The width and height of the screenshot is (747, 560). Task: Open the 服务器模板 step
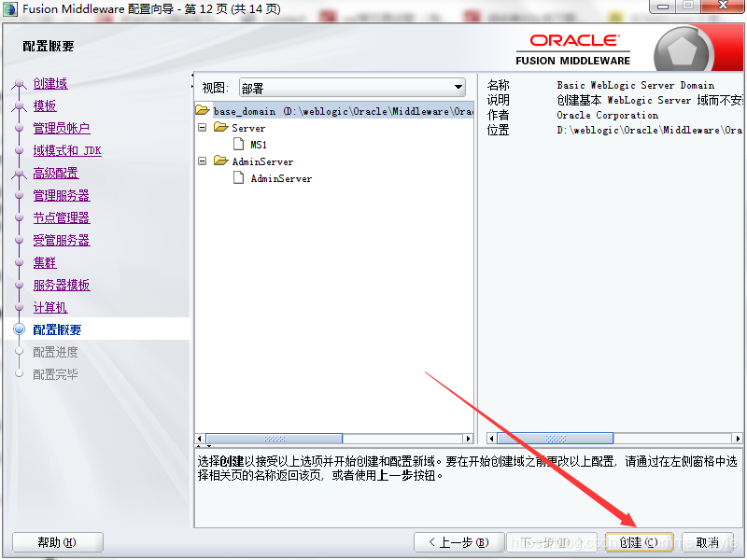(x=62, y=285)
